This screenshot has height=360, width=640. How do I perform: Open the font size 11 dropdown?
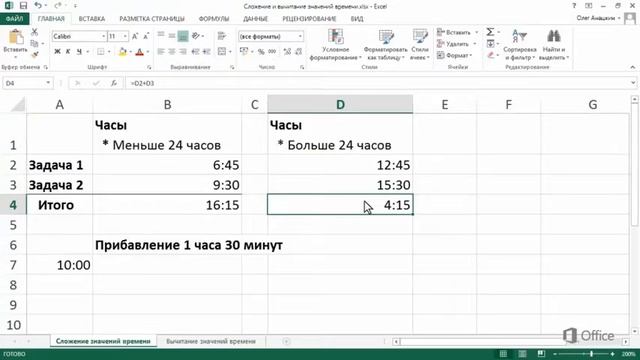125,36
